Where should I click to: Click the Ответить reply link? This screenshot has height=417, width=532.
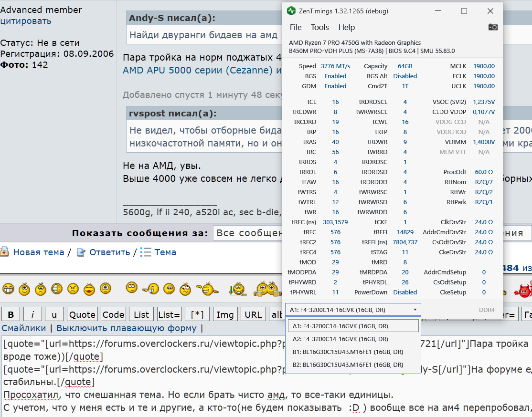(109, 252)
